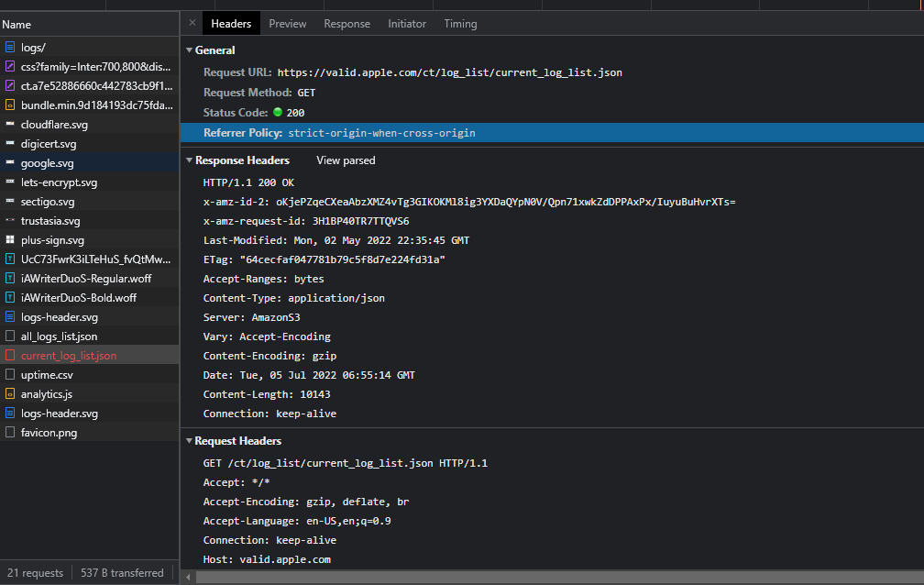Click the font icon for iAWriterDuoS-Regular.woff
The width and height of the screenshot is (924, 585).
pyautogui.click(x=10, y=279)
